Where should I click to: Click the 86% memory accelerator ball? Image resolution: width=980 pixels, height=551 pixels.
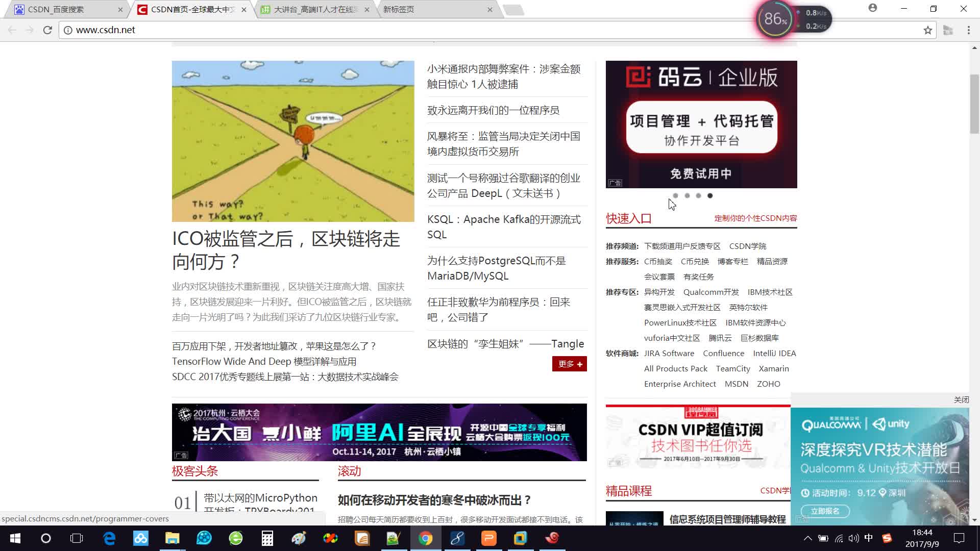pyautogui.click(x=775, y=19)
